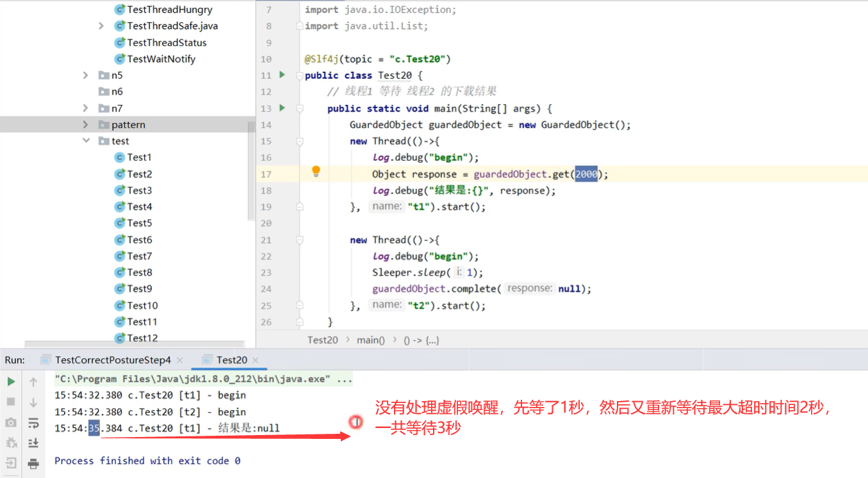Expand the n5 folder
This screenshot has width=868, height=478.
[x=86, y=75]
